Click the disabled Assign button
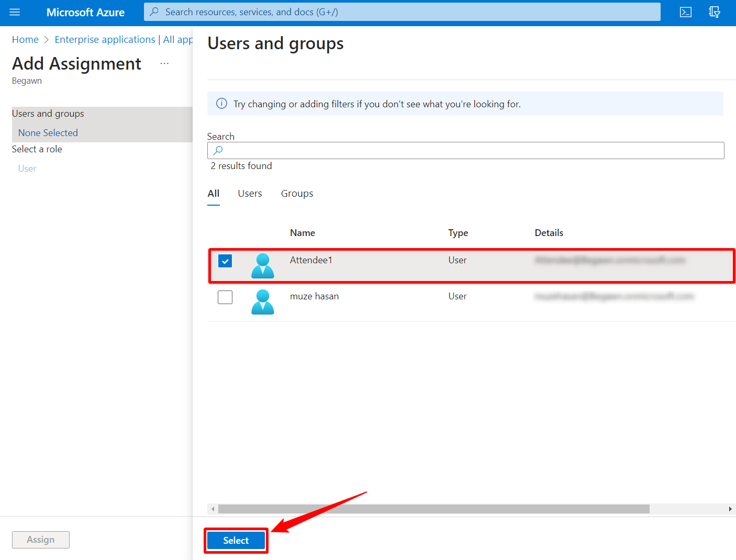The width and height of the screenshot is (736, 560). pyautogui.click(x=41, y=540)
